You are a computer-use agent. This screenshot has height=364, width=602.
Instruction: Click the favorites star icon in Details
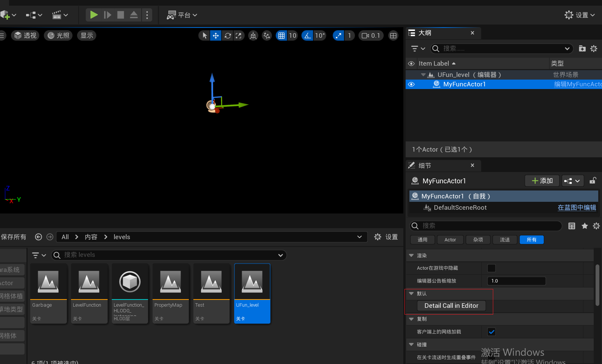(x=585, y=226)
